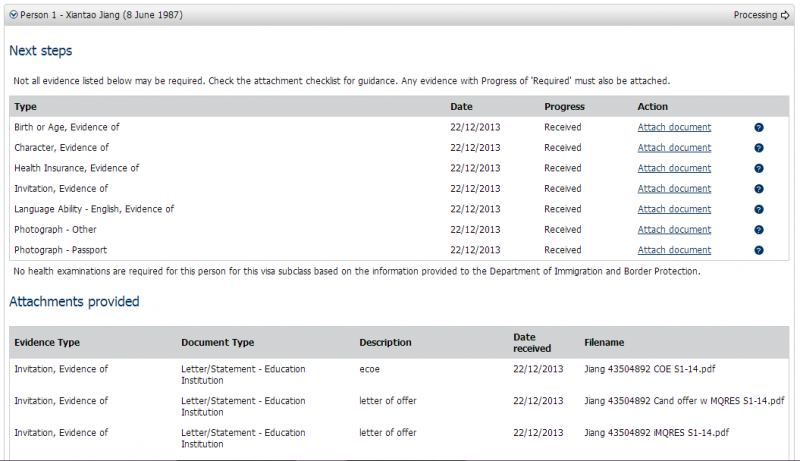Attach document for Photograph - Other
This screenshot has width=800, height=461.
click(674, 229)
